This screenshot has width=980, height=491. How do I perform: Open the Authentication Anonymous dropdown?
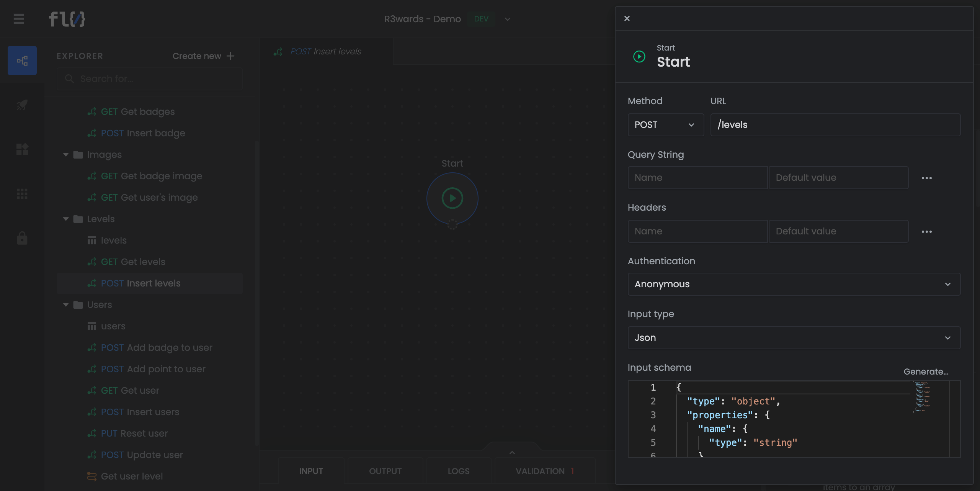click(794, 284)
